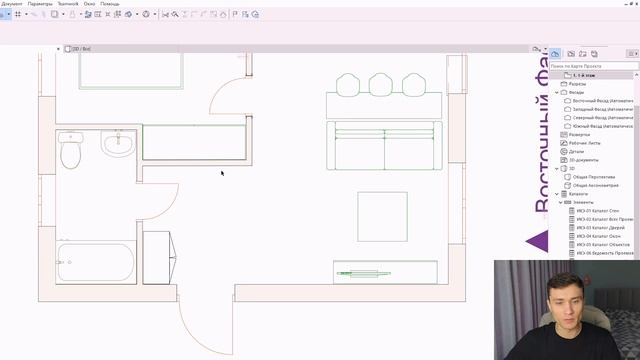The height and width of the screenshot is (360, 640).
Task: Open dropdown arrow next to the 3D box icon
Action: pyautogui.click(x=137, y=14)
